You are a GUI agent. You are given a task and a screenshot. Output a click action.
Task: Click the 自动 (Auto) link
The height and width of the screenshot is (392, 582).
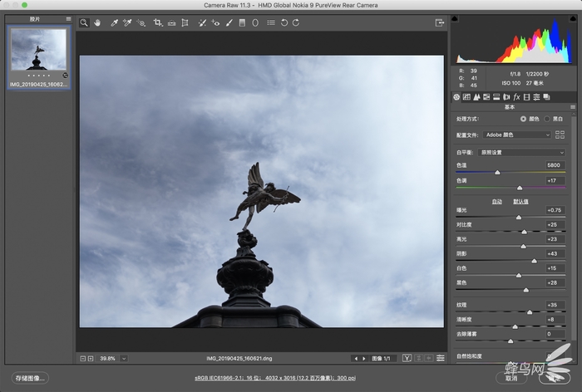496,201
